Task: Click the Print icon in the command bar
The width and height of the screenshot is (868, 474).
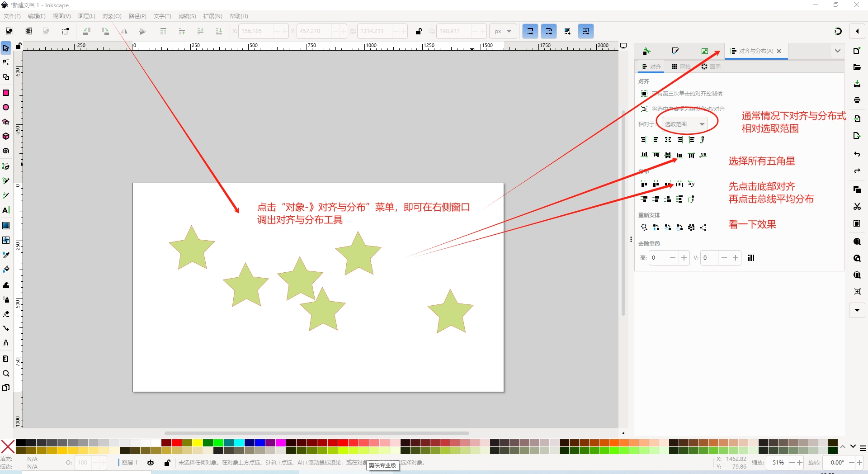Action: pyautogui.click(x=857, y=100)
